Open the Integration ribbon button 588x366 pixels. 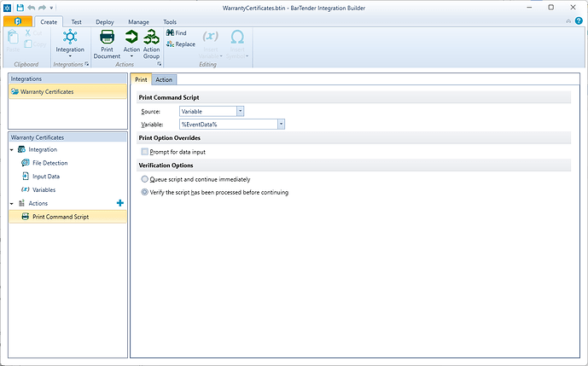tap(70, 43)
